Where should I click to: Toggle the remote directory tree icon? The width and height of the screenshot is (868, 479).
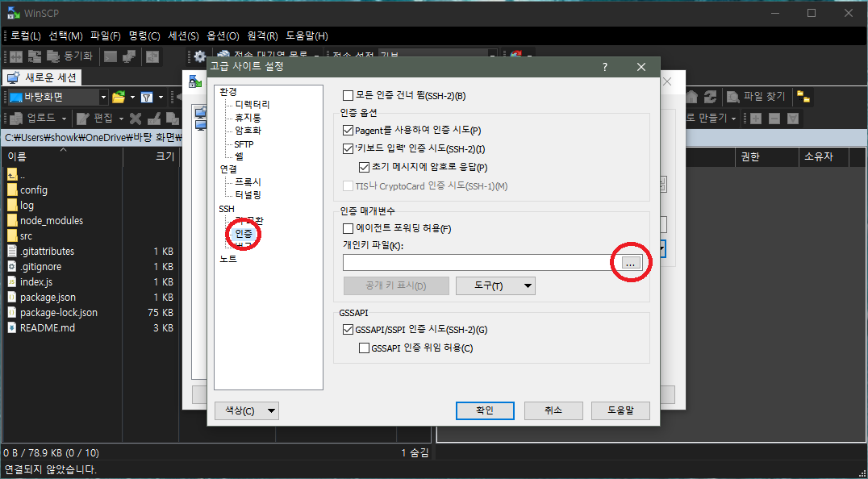tap(803, 97)
